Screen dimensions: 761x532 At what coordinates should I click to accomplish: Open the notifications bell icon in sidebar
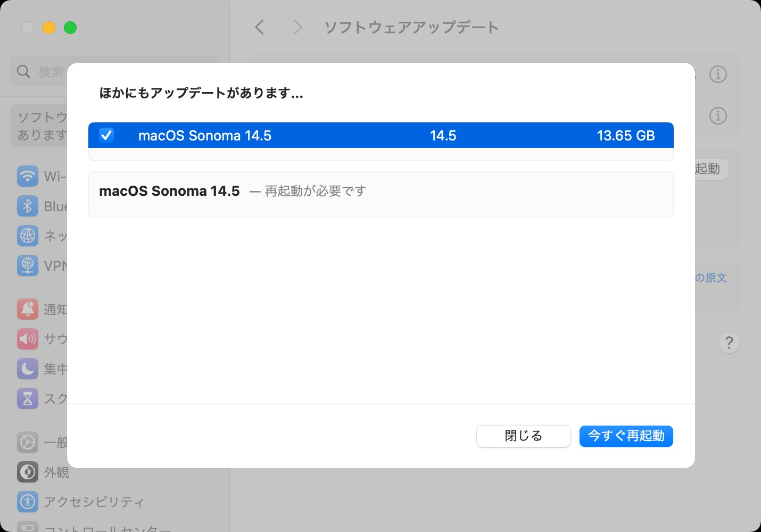28,309
